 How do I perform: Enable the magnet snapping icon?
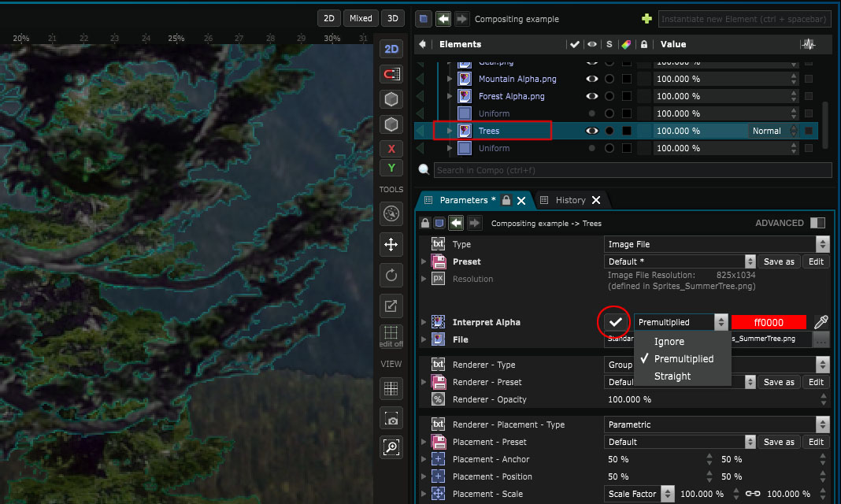tap(391, 74)
